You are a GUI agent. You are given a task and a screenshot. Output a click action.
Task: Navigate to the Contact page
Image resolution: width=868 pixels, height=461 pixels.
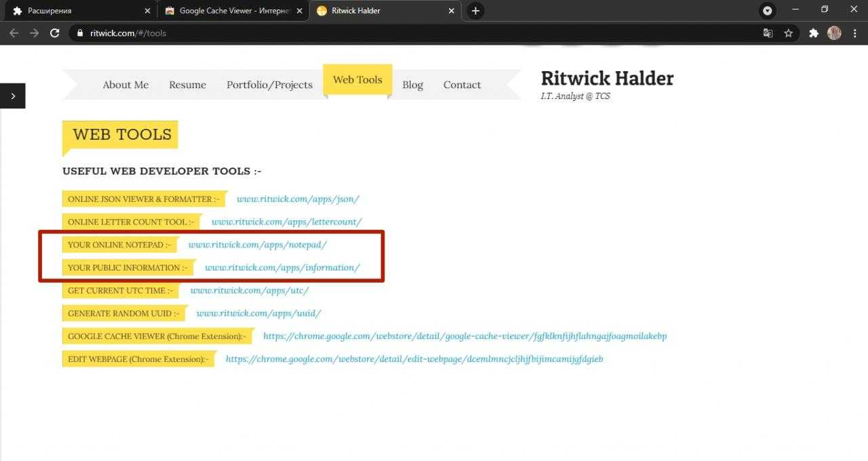pyautogui.click(x=462, y=85)
